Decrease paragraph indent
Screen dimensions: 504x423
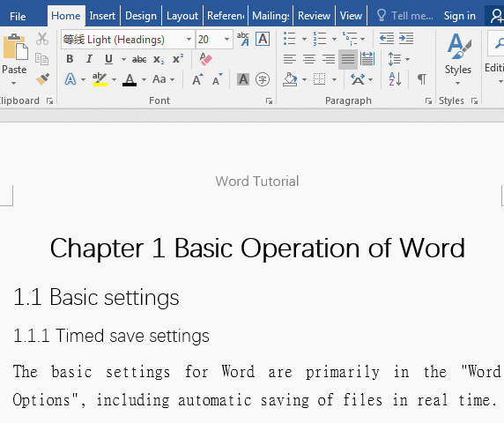[x=386, y=39]
